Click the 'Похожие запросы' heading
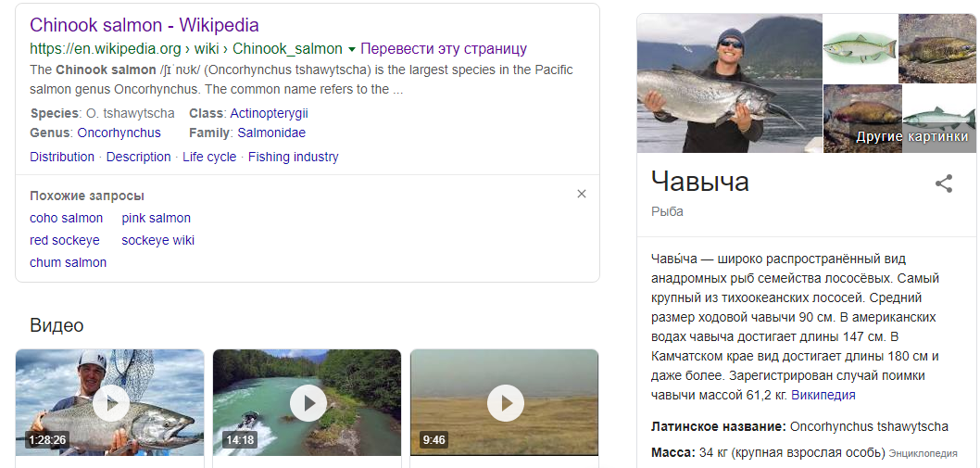This screenshot has width=980, height=468. pos(87,196)
